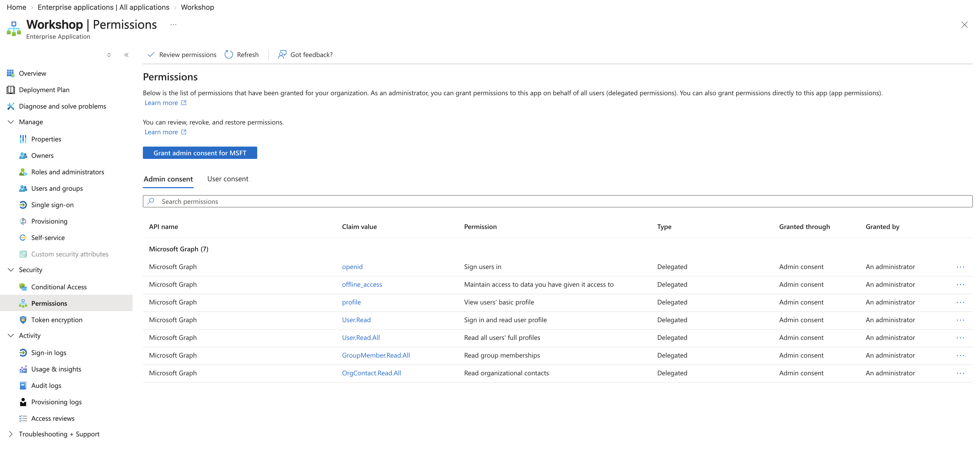The image size is (980, 459).
Task: Click the Workshop breadcrumb
Action: 197,7
